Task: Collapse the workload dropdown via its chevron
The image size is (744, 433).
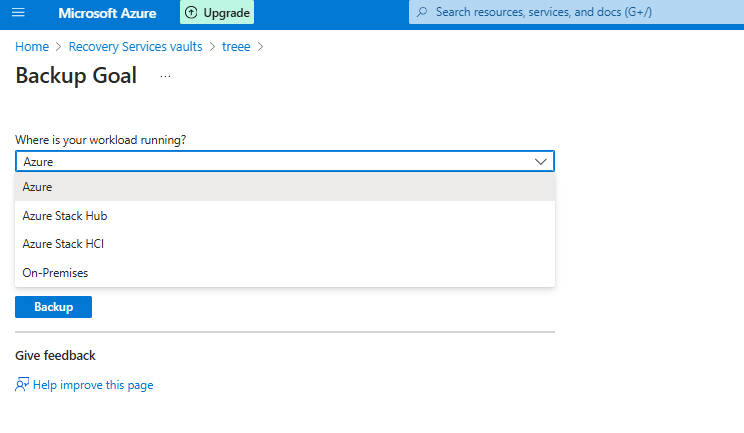Action: pos(541,161)
